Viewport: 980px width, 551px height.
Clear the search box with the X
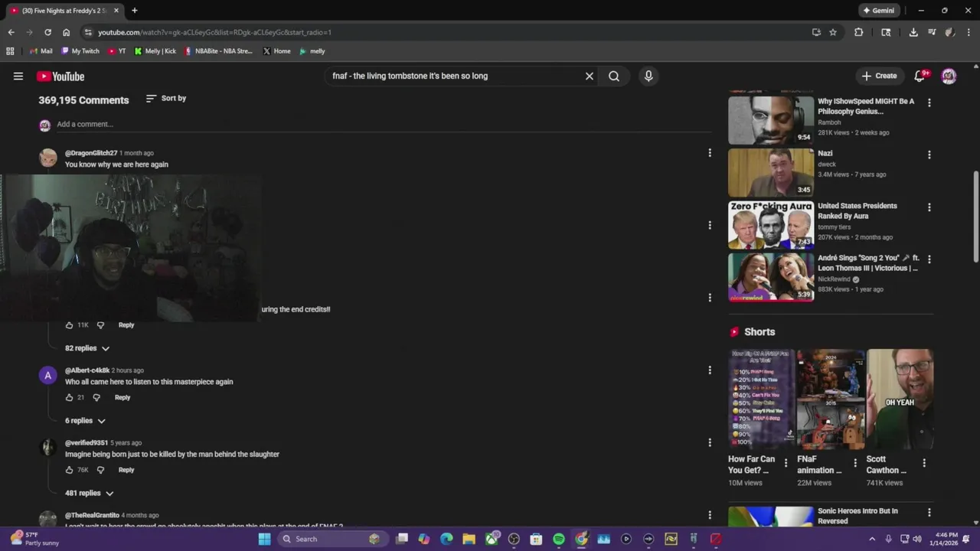point(590,76)
